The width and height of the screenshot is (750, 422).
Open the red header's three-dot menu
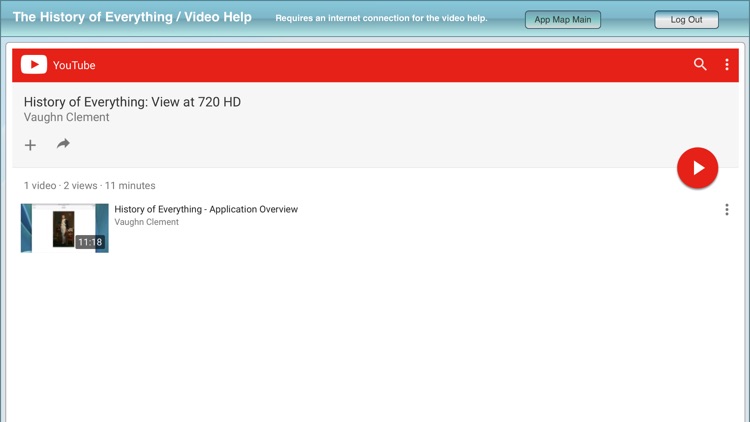point(727,65)
